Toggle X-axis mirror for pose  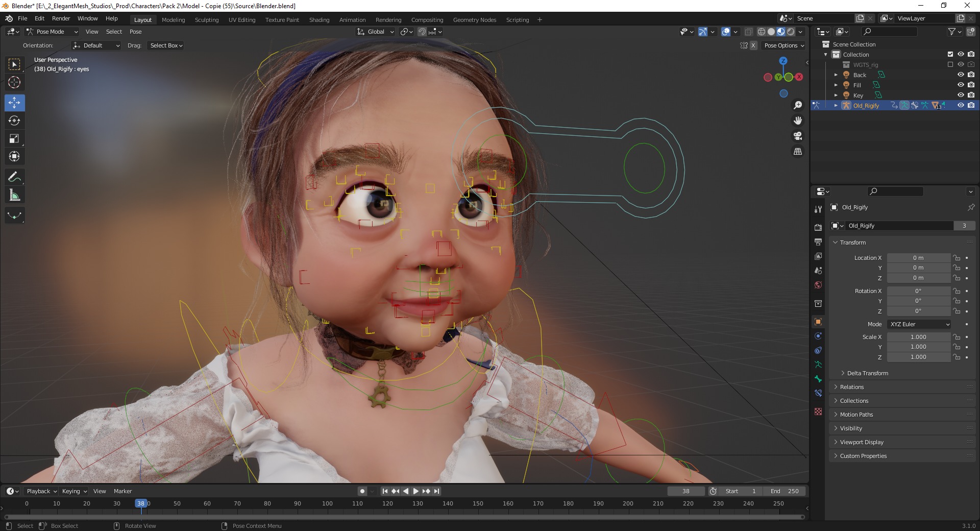point(753,45)
